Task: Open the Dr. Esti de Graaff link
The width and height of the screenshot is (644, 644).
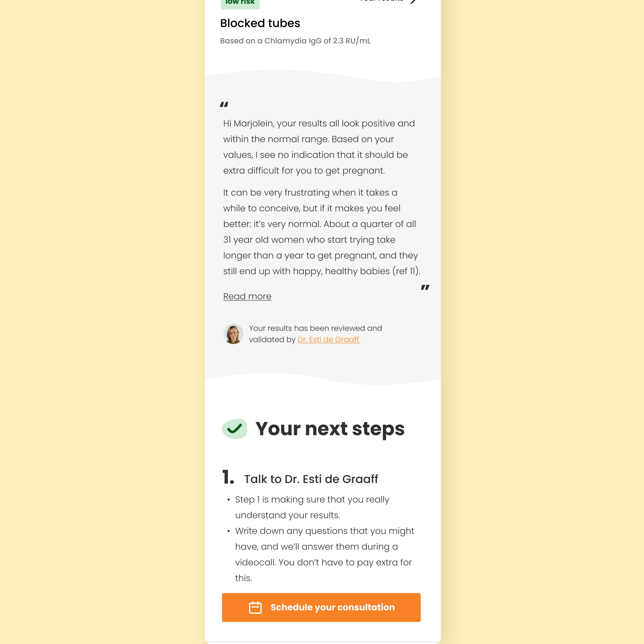Action: [329, 339]
